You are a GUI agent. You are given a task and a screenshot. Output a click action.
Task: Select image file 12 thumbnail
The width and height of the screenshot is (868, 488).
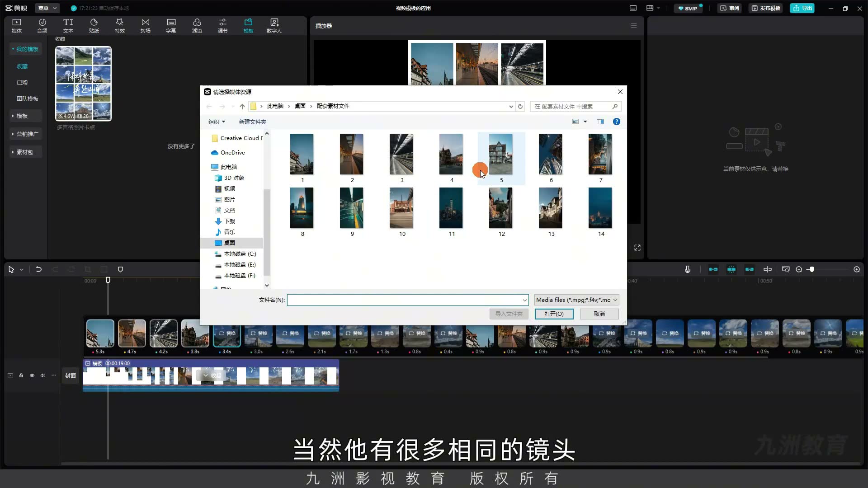coord(501,208)
